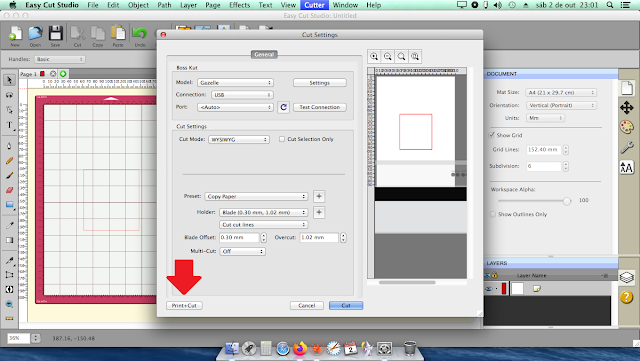Select the Zoom tool in left toolbox

[9, 304]
